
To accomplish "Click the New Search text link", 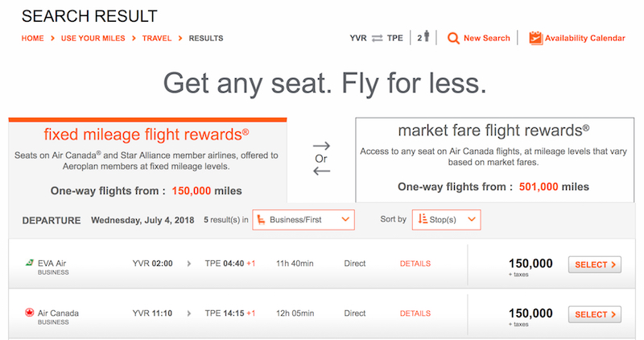I will 487,38.
